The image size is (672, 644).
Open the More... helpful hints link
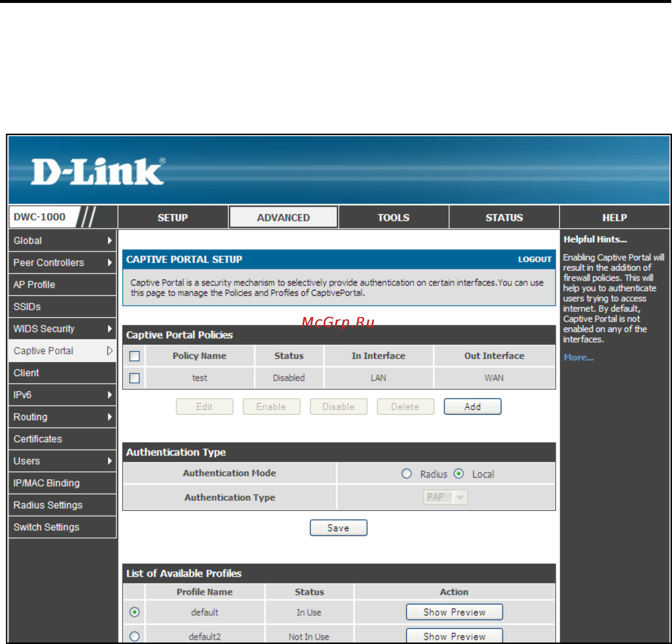click(578, 357)
